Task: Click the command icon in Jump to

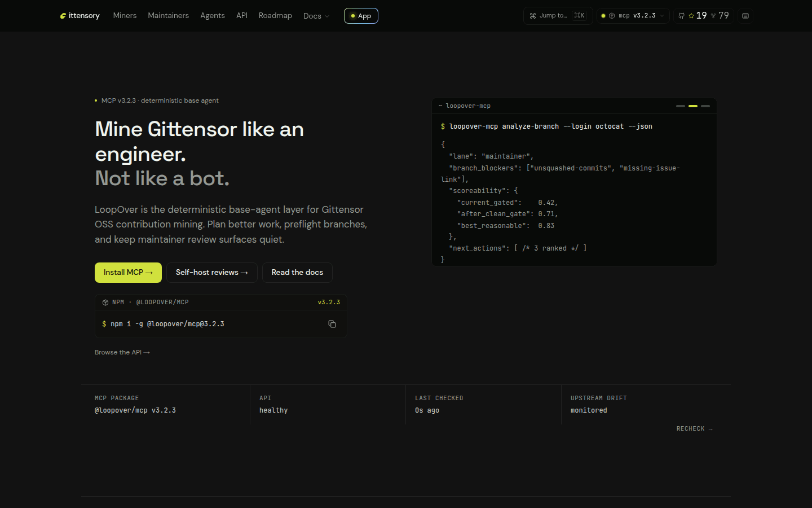Action: [533, 16]
